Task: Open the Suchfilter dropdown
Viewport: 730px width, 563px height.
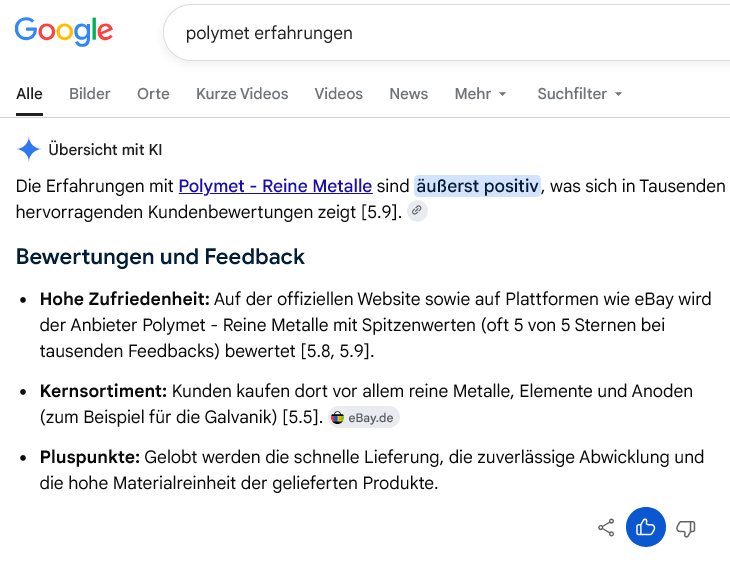Action: coord(580,94)
